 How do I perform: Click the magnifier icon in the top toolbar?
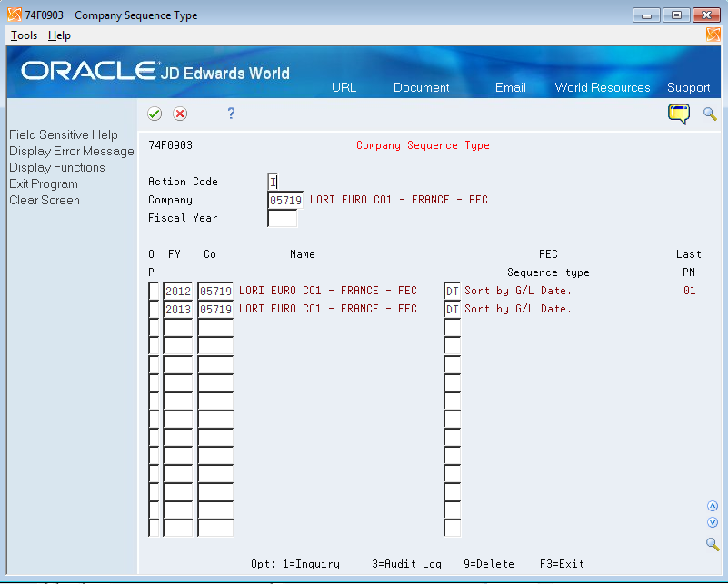tap(710, 114)
